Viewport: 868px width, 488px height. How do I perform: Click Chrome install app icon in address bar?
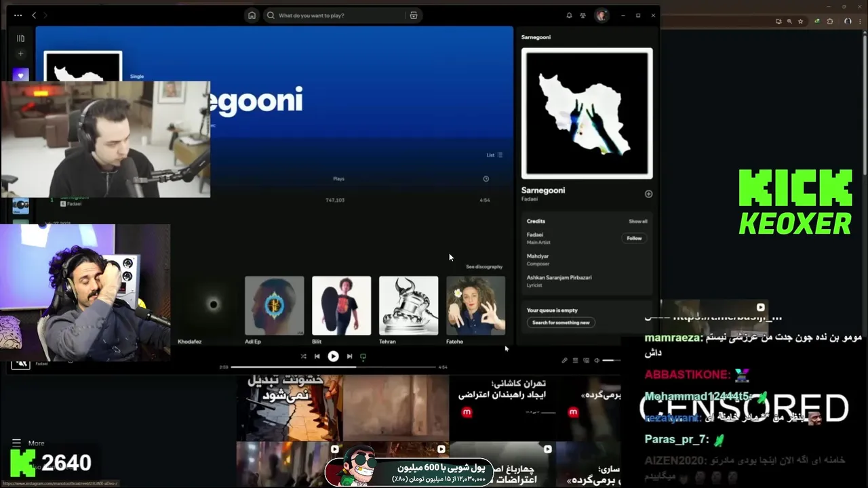777,22
